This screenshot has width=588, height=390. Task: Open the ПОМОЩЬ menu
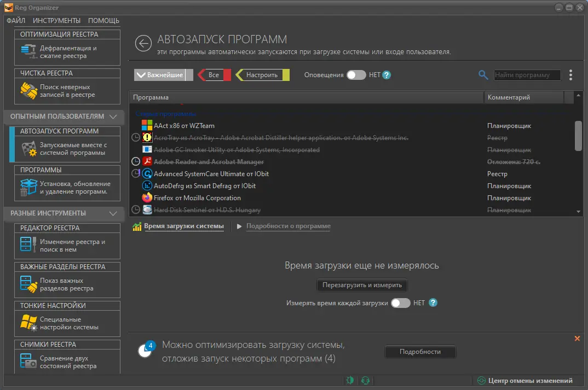coord(103,21)
